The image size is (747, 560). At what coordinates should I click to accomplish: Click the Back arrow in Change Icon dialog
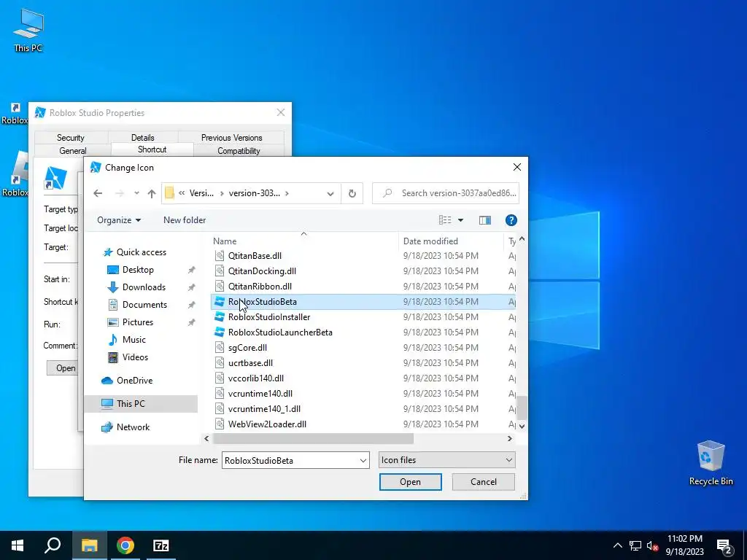[x=98, y=193]
